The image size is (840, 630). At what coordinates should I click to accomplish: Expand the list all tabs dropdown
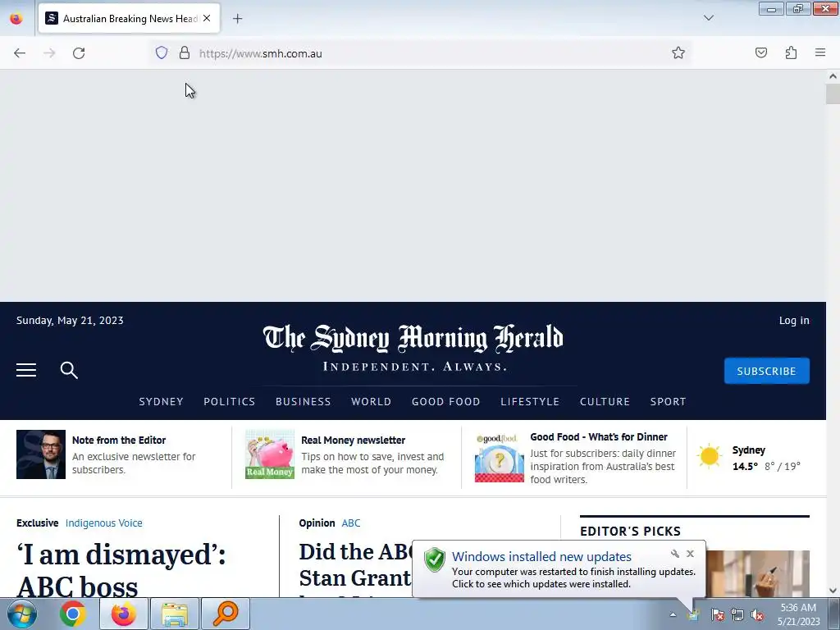tap(708, 18)
